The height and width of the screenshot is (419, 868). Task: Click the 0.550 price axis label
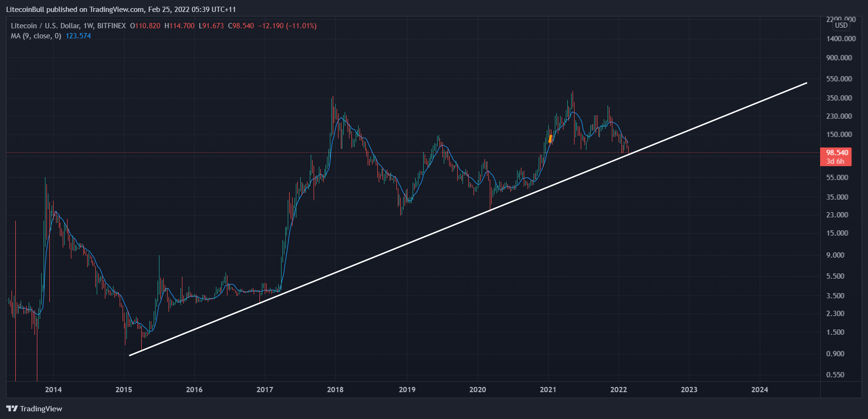point(835,374)
